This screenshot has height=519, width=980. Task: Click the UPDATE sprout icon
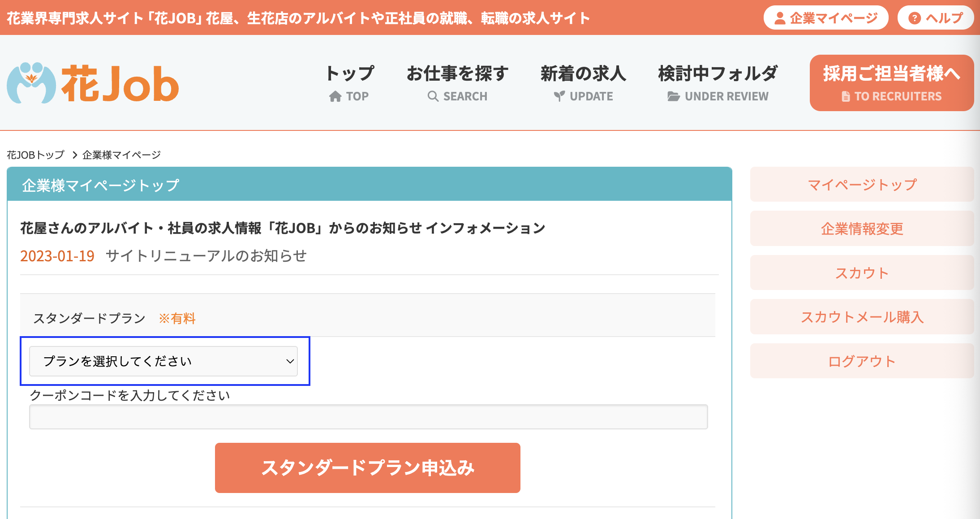pos(559,96)
